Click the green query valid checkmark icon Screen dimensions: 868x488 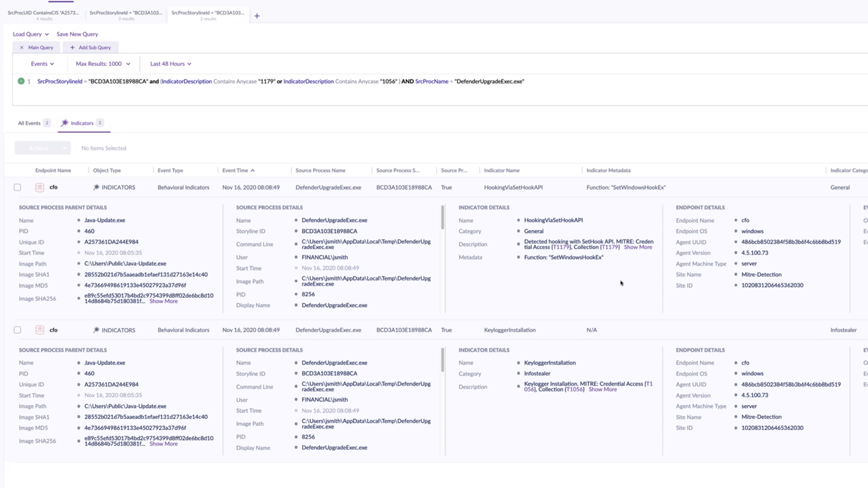(x=21, y=81)
